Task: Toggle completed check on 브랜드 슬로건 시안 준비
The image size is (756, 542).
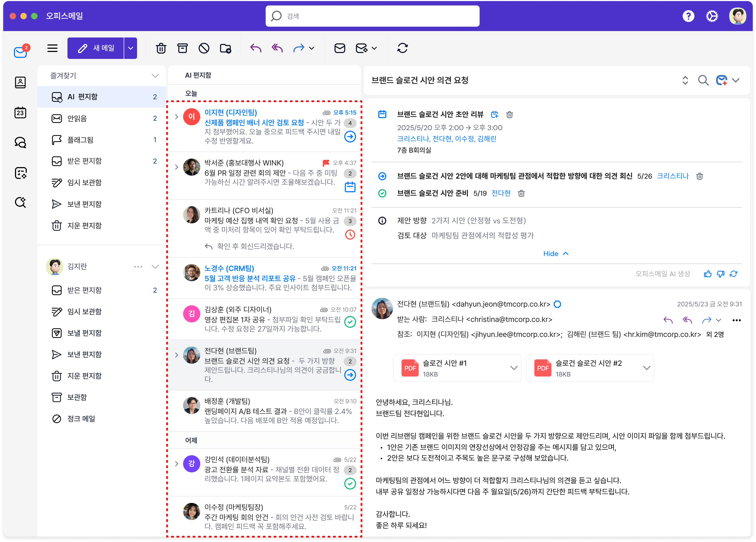Action: pos(382,193)
